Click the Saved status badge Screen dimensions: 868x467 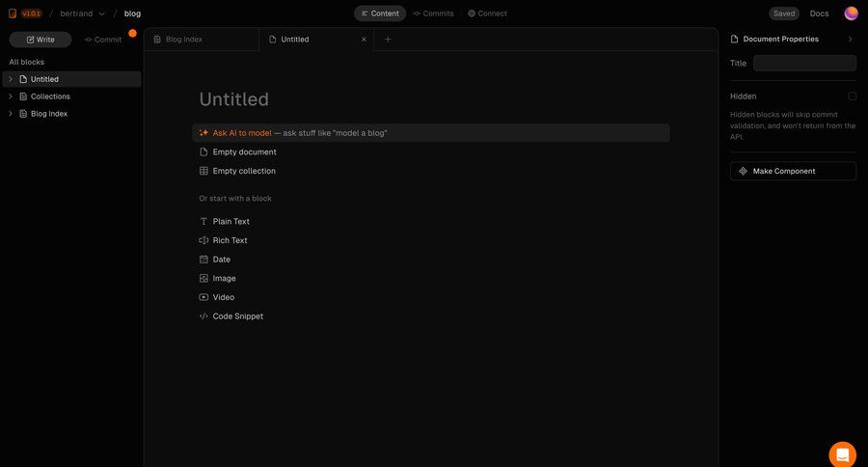point(784,14)
